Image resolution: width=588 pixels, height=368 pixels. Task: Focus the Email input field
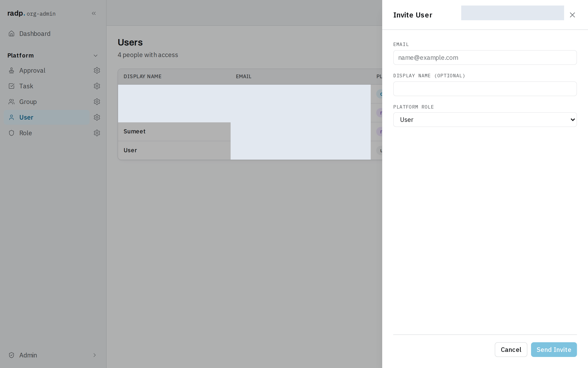[485, 57]
